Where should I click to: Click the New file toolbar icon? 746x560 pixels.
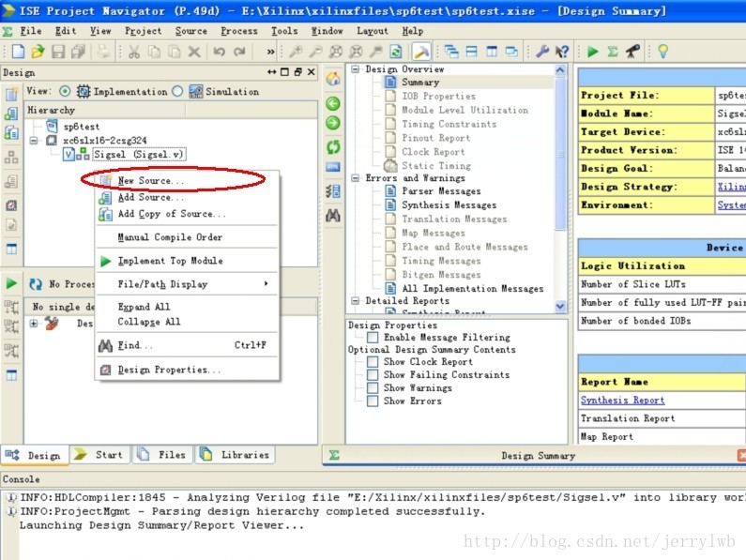[x=18, y=51]
